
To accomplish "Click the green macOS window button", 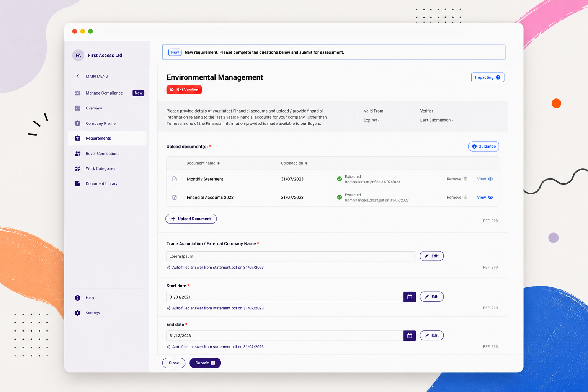I will tap(91, 31).
